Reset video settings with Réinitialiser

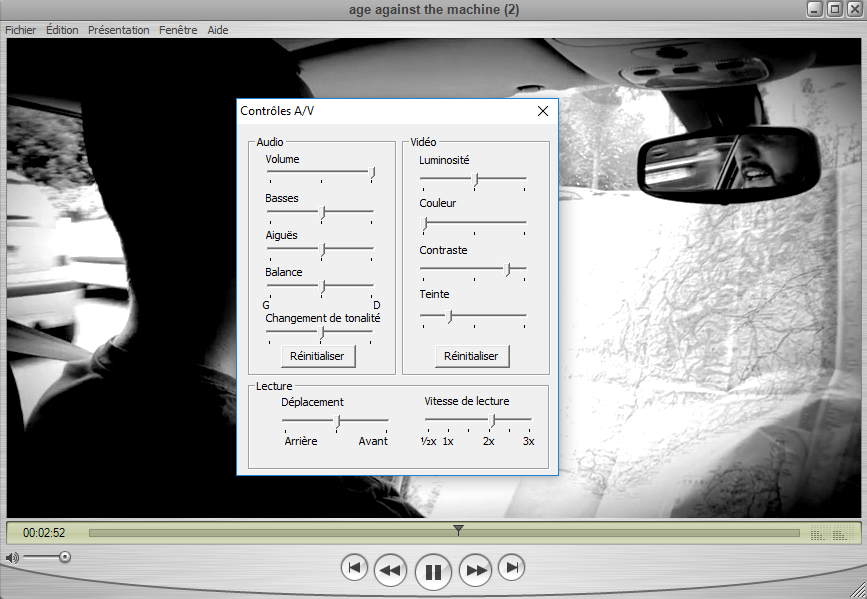point(472,356)
